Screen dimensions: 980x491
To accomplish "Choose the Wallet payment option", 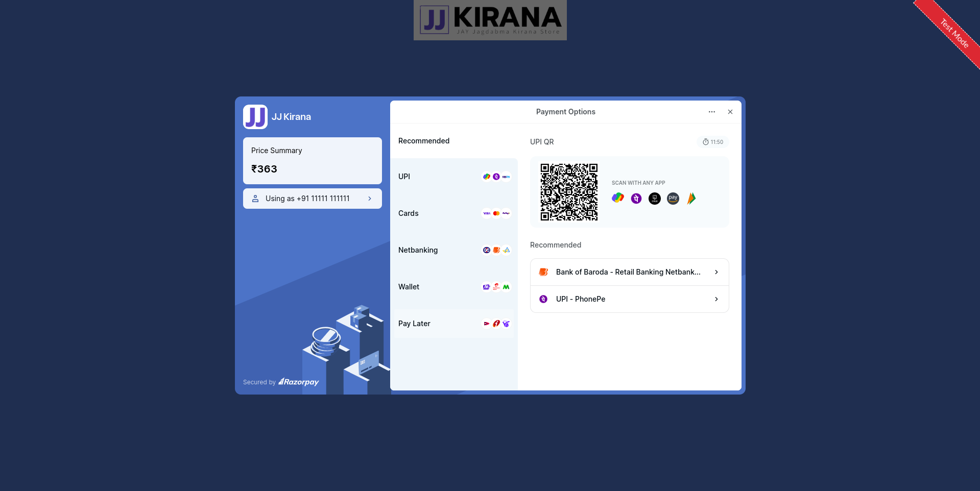I will coord(453,287).
